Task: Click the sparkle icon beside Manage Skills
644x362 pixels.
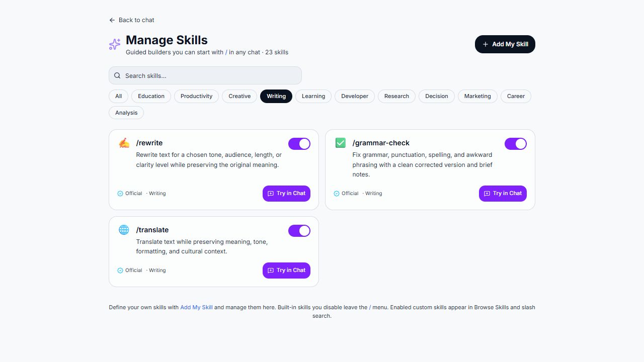Action: pos(115,44)
